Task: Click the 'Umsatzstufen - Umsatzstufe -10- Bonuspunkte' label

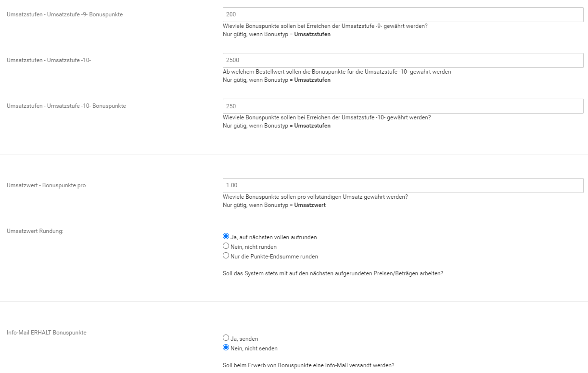Action: pyautogui.click(x=66, y=106)
